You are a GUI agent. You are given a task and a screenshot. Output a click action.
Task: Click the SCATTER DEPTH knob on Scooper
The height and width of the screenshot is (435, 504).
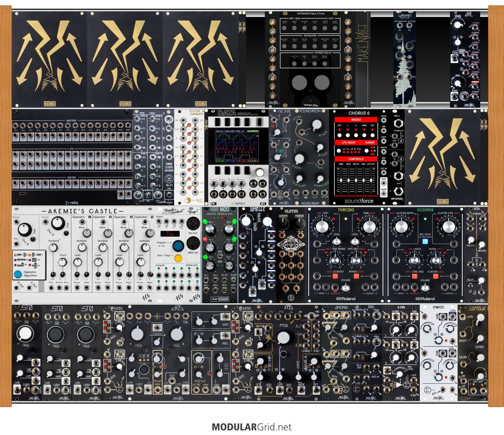pos(402,227)
